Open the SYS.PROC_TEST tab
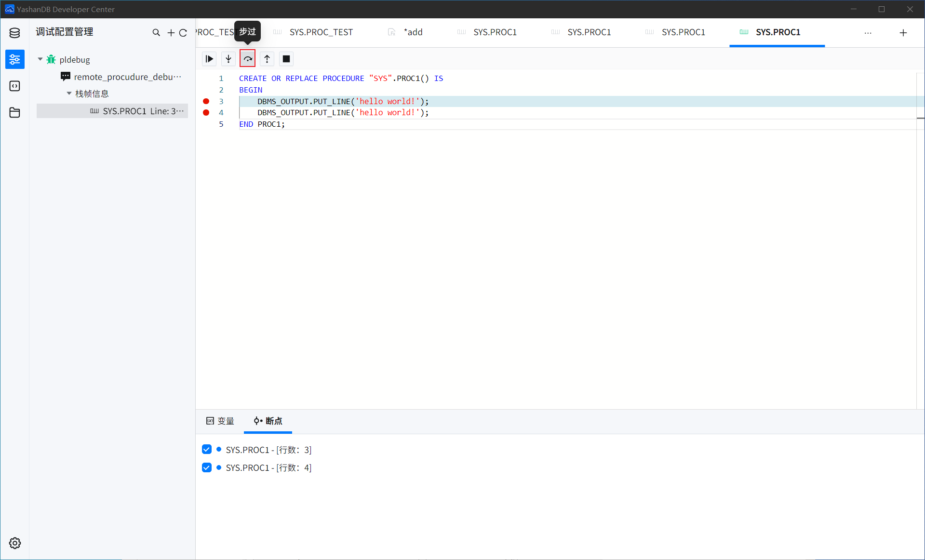The image size is (925, 560). coord(313,32)
